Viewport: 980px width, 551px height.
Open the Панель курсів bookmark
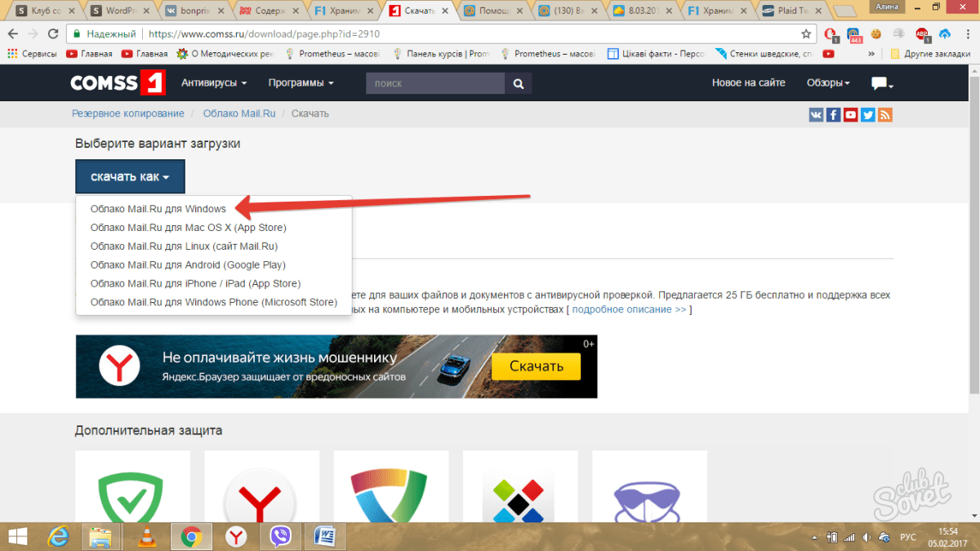coord(442,54)
